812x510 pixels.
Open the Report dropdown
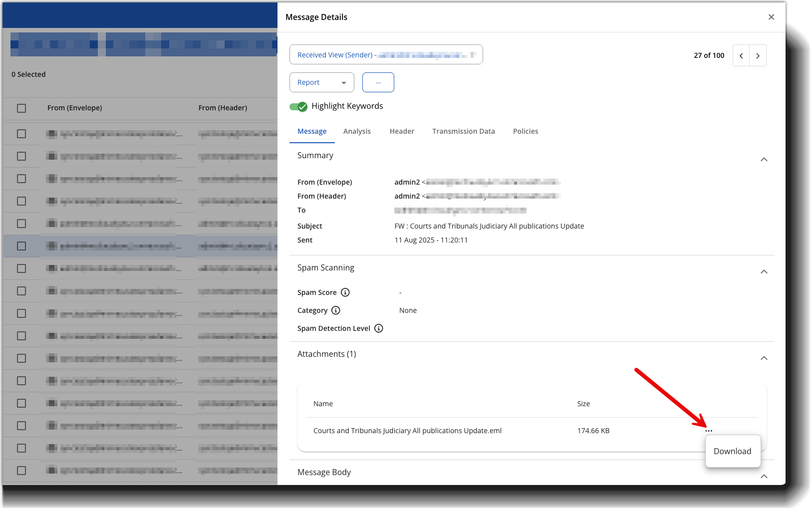click(321, 82)
